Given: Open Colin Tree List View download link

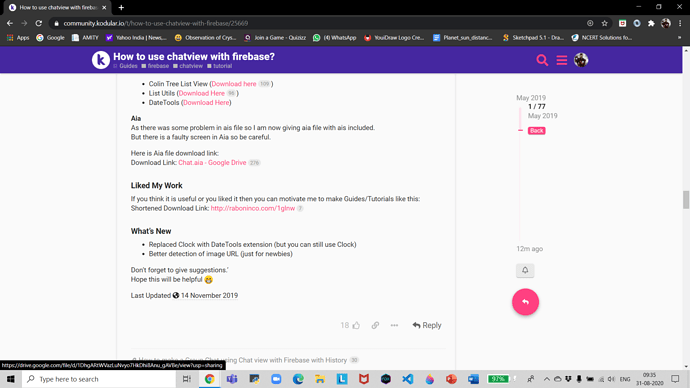Looking at the screenshot, I should 234,84.
